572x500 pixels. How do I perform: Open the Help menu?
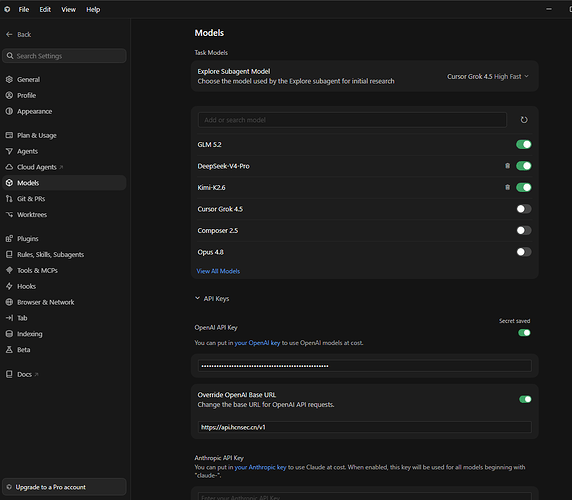point(93,9)
